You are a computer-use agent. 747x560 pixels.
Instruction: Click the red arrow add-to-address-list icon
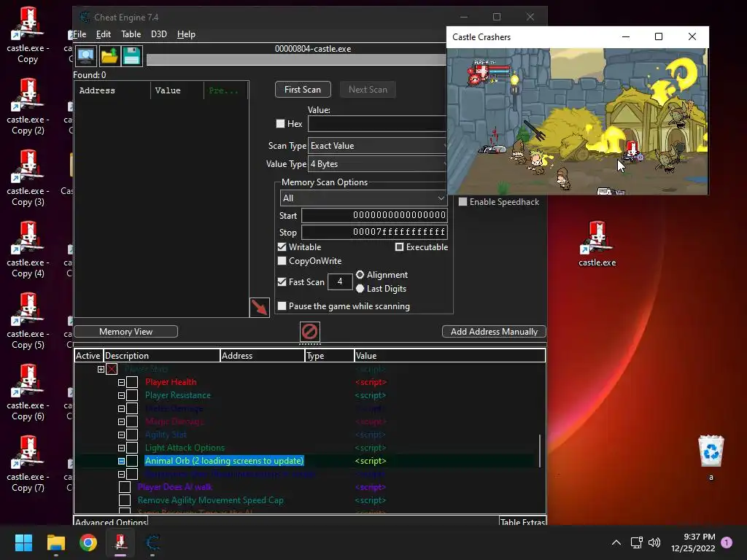point(259,308)
